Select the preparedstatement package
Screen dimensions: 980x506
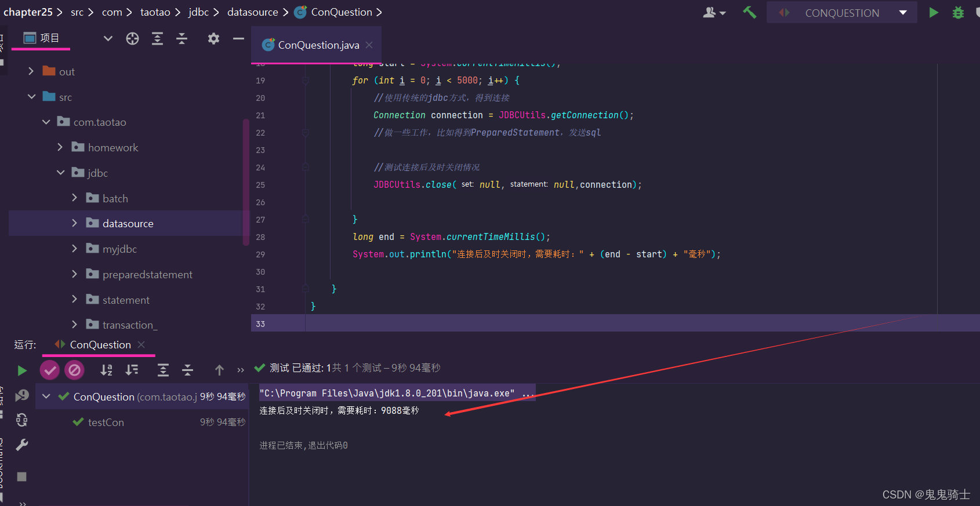tap(147, 274)
